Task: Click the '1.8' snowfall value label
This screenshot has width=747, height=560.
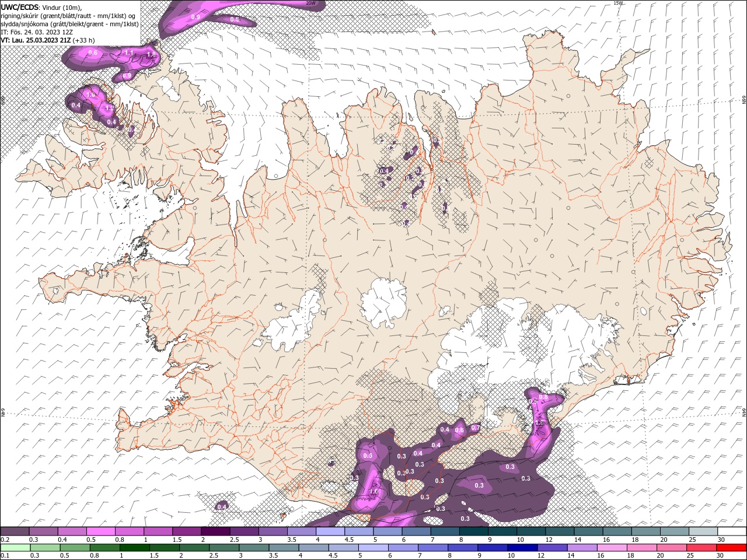Action: click(x=151, y=55)
